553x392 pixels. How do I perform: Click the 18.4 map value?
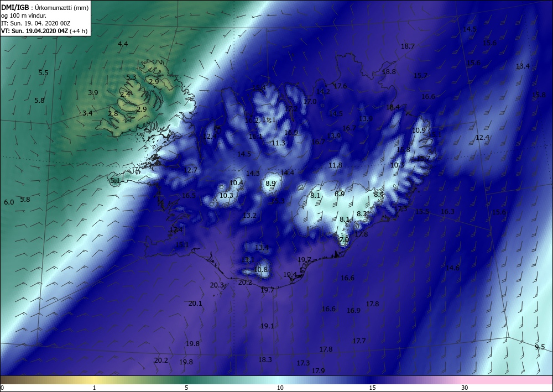click(393, 107)
